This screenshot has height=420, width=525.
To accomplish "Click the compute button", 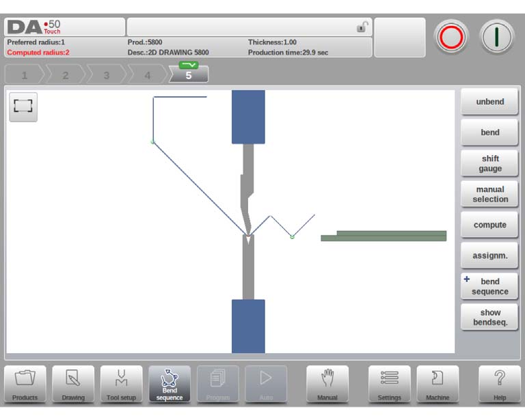I will pos(489,225).
